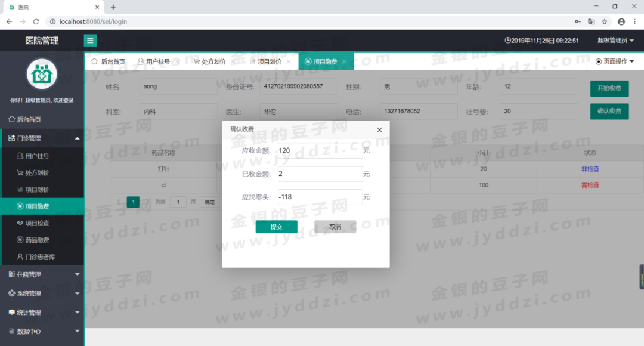Click the 身份证号 input field
Viewport: 644px width, 346px height.
click(x=299, y=86)
